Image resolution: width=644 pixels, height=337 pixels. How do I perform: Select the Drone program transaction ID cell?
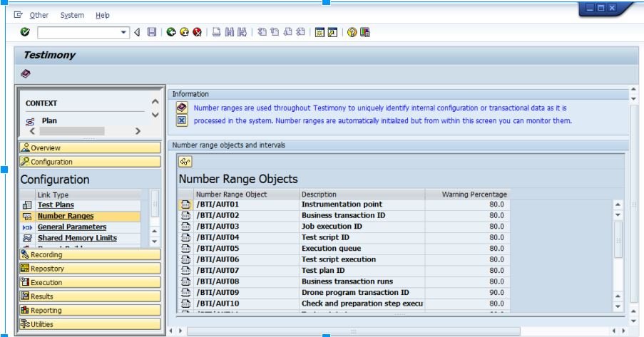click(362, 293)
